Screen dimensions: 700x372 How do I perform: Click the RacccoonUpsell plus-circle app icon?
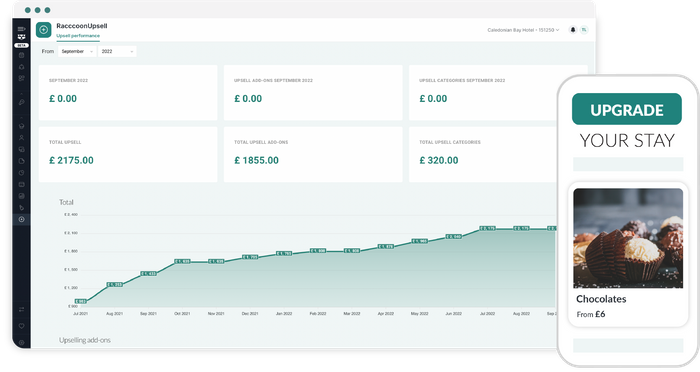click(43, 30)
